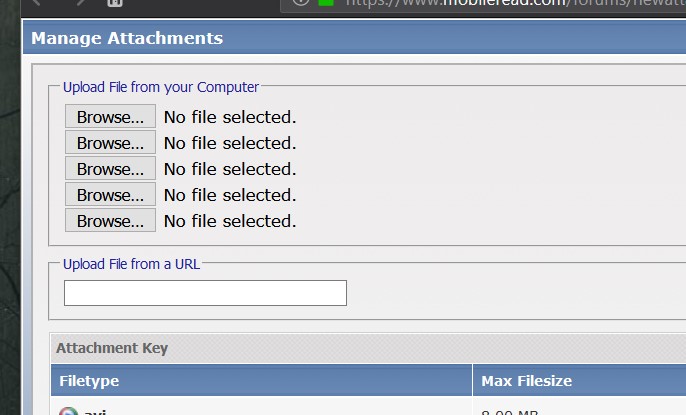The height and width of the screenshot is (415, 686).
Task: Click the last Browse button
Action: [x=110, y=221]
